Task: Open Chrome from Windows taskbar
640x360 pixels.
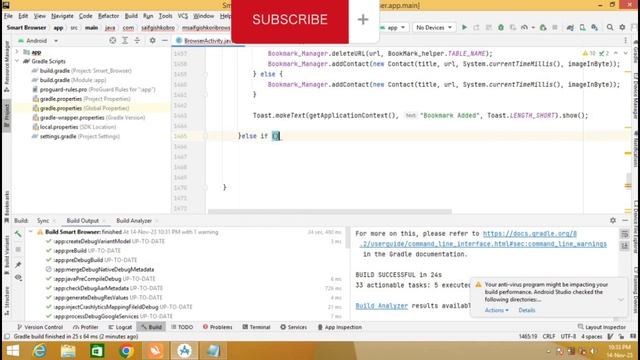Action: click(126, 351)
